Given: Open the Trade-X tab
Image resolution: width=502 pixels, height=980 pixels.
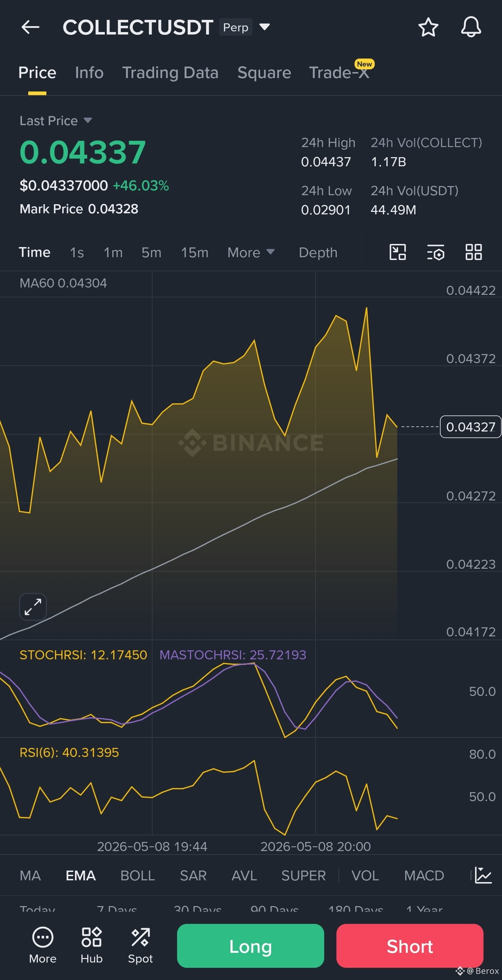Looking at the screenshot, I should (x=339, y=72).
